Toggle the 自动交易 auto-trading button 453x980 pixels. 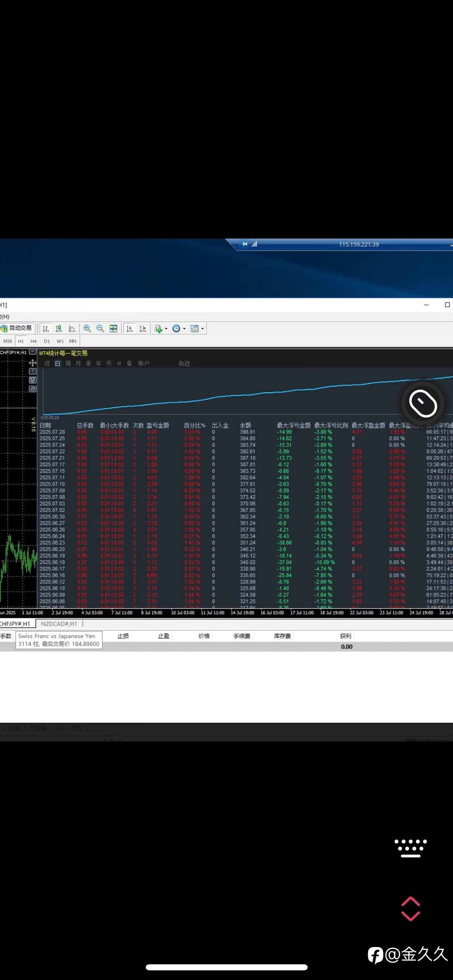pyautogui.click(x=17, y=328)
